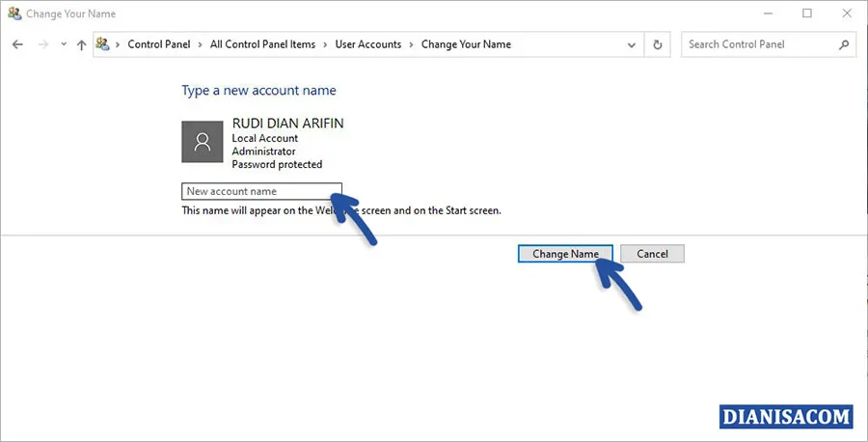Expand chevron after User Accounts breadcrumb
This screenshot has height=442, width=868.
pos(411,44)
